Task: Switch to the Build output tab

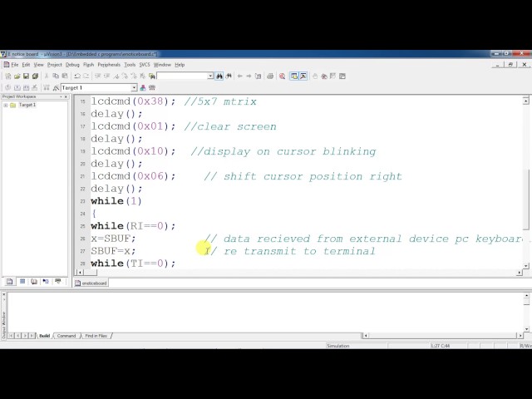Action: point(44,336)
